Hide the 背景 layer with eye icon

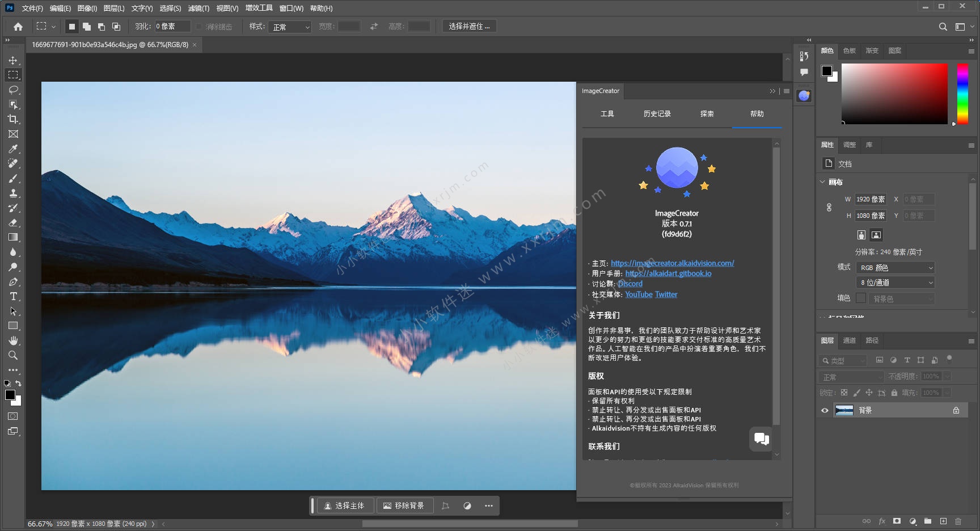[x=825, y=410]
